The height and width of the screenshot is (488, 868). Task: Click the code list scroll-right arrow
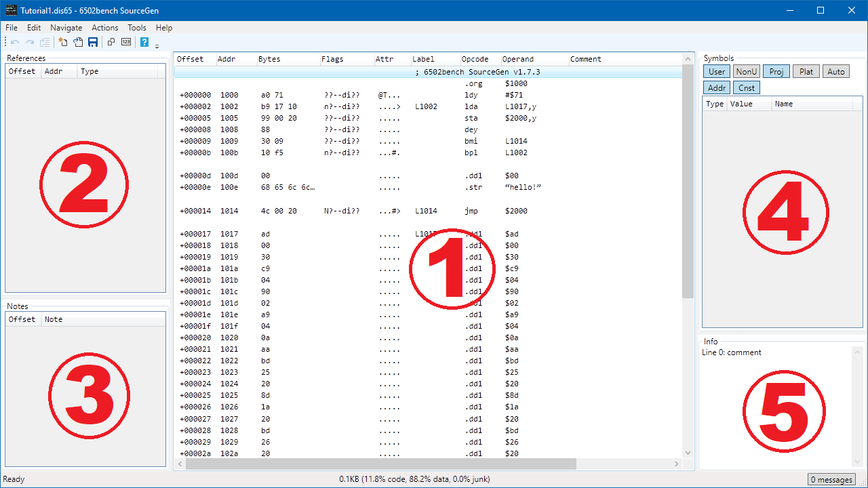(676, 464)
